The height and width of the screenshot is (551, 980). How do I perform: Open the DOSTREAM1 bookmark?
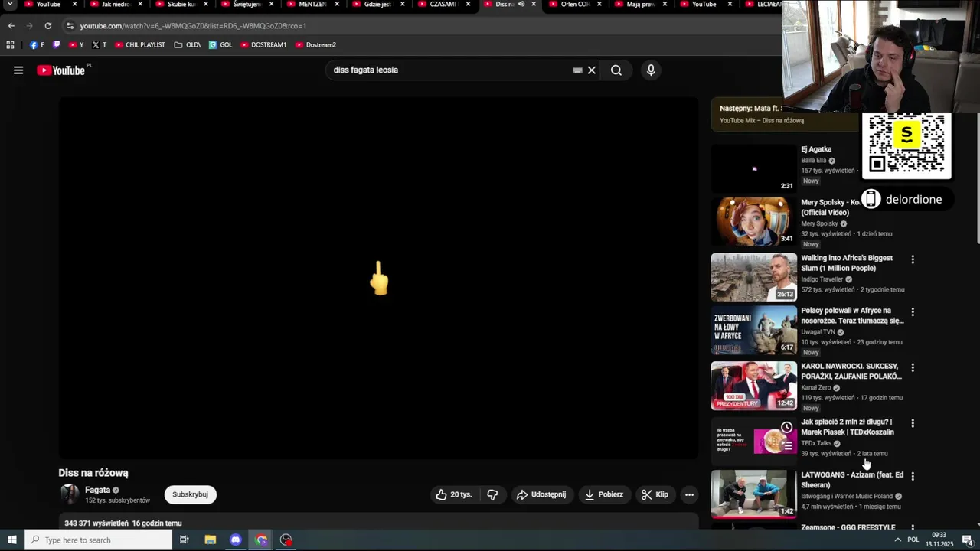[263, 44]
